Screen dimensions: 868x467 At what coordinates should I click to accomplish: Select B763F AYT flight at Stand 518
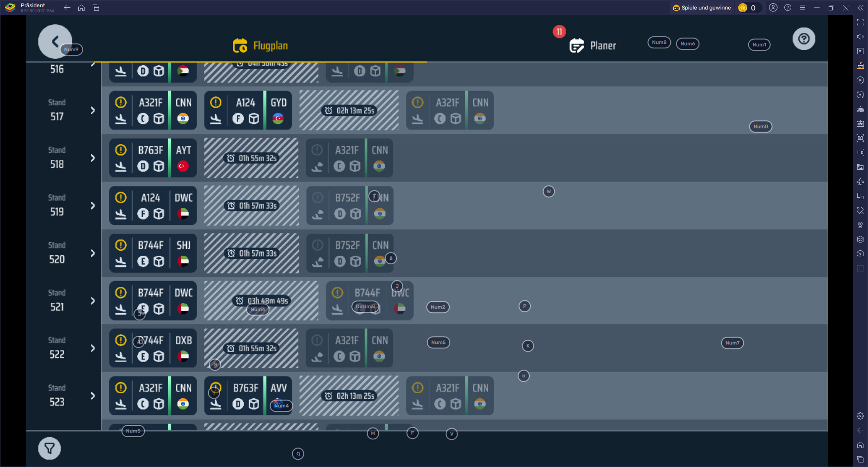point(153,158)
